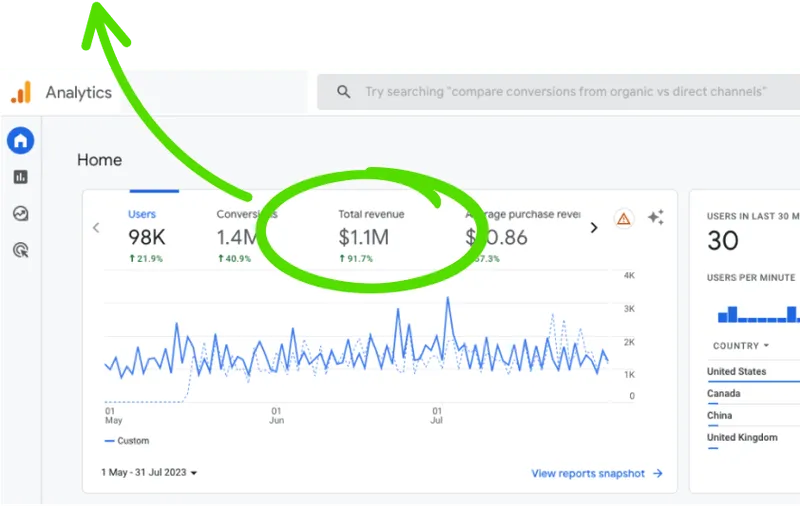The height and width of the screenshot is (506, 800).
Task: Open the date range dropdown
Action: (x=149, y=472)
